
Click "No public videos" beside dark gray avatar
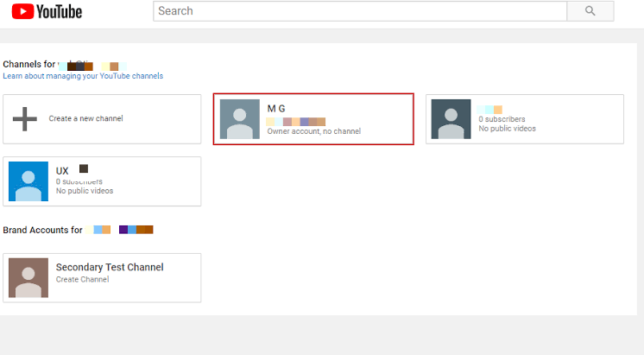tap(507, 129)
